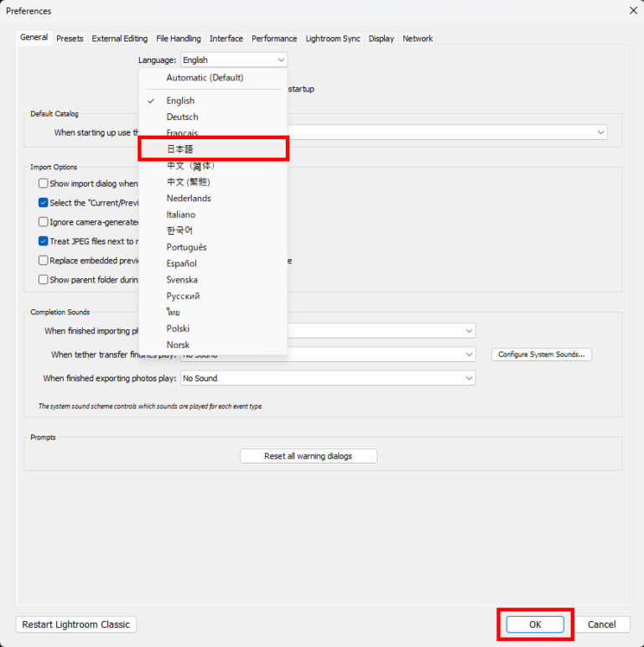Open the Performance tab

tap(274, 39)
